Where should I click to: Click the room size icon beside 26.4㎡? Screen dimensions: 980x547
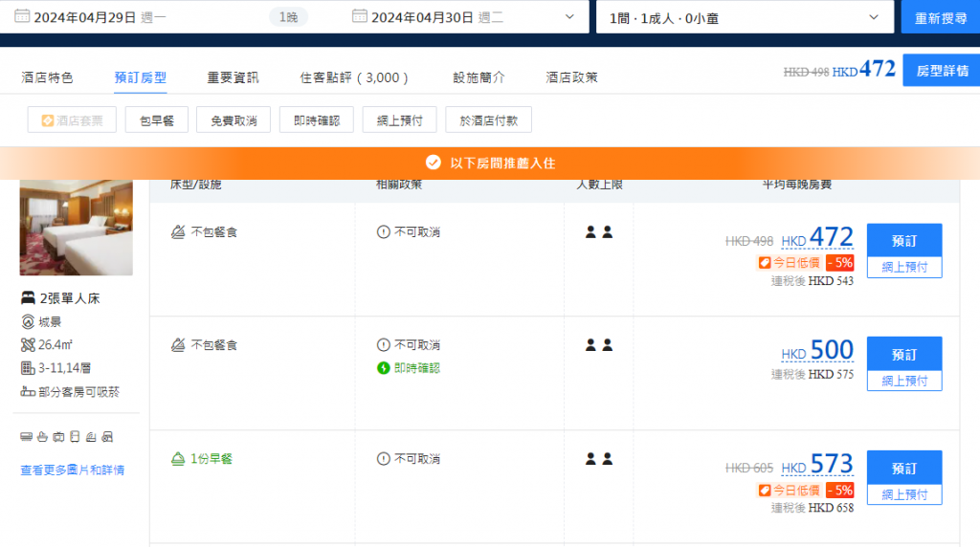point(28,344)
